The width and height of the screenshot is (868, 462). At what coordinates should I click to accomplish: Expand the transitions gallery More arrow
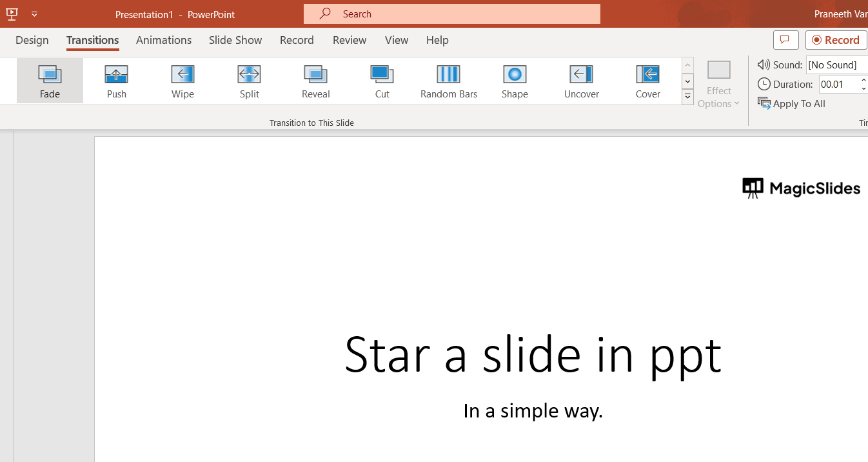pyautogui.click(x=687, y=97)
